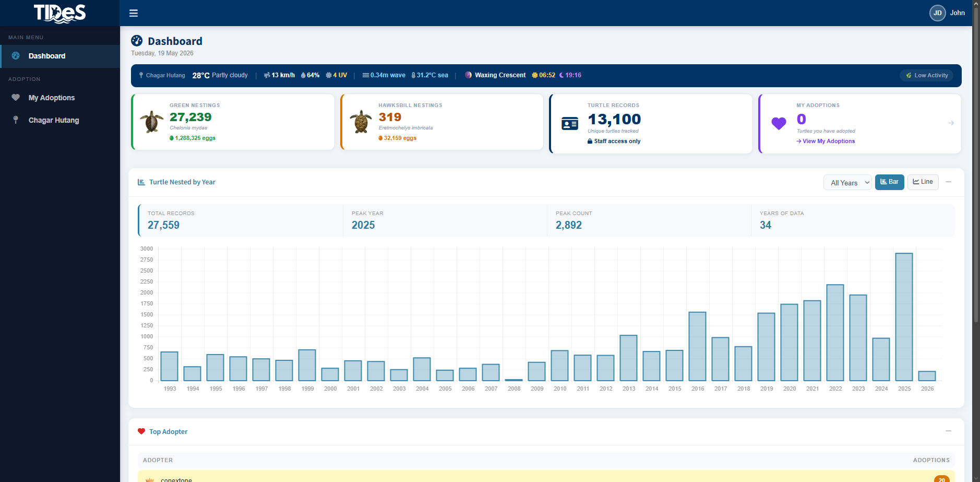
Task: Click the Dashboard palette icon in sidebar
Action: [x=16, y=56]
